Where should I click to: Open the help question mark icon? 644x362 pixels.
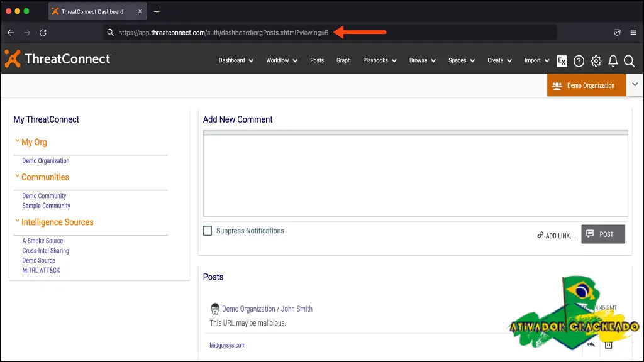coord(579,61)
